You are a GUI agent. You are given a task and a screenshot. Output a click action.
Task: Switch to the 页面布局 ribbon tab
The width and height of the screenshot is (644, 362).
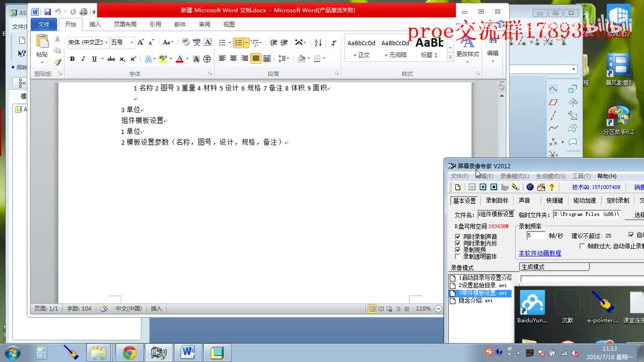click(125, 24)
